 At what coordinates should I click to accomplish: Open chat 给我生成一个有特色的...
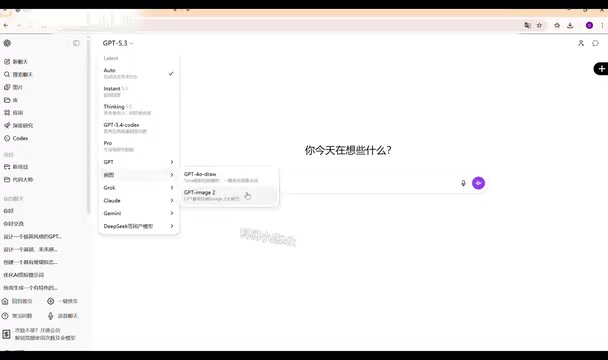tap(30, 288)
